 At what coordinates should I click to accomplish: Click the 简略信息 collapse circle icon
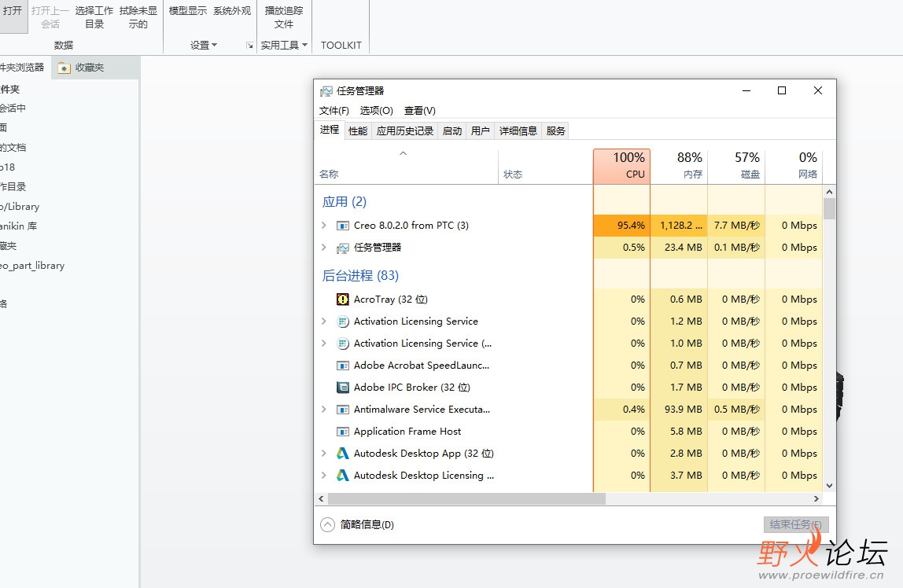[x=328, y=524]
